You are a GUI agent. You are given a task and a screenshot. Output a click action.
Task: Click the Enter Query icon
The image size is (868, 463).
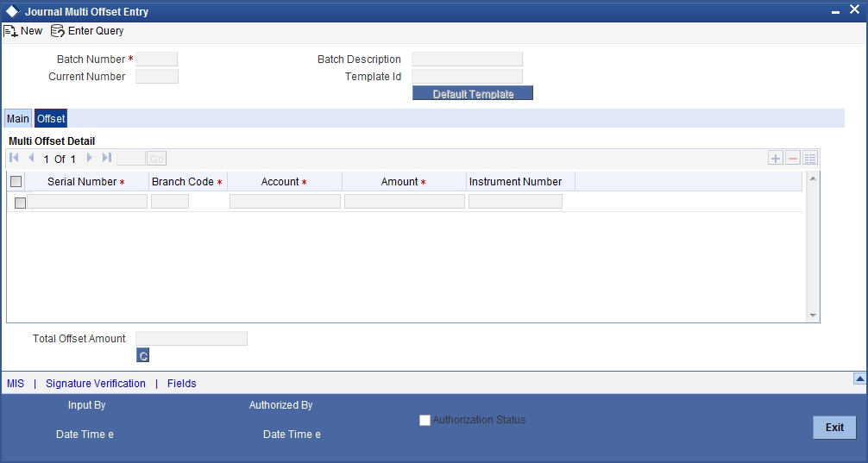pos(58,31)
